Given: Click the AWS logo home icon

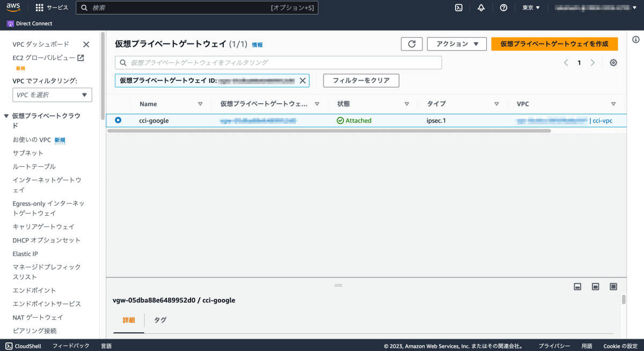Looking at the screenshot, I should click(13, 8).
